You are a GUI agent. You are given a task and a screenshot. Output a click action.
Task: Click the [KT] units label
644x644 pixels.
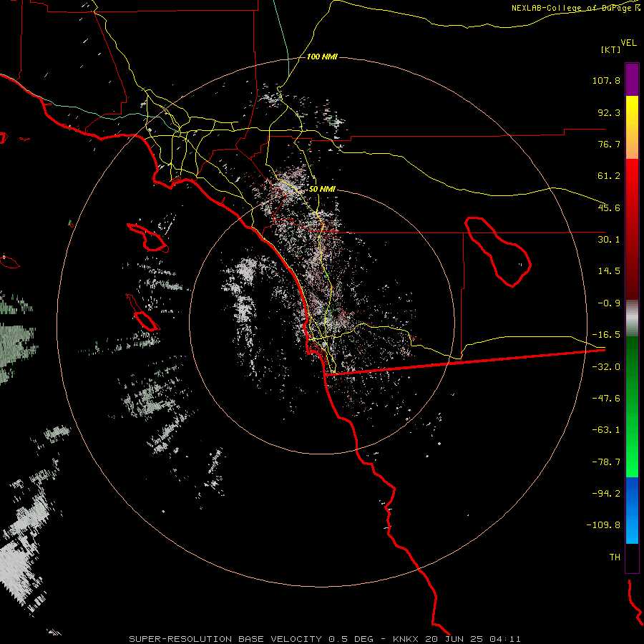pyautogui.click(x=611, y=49)
